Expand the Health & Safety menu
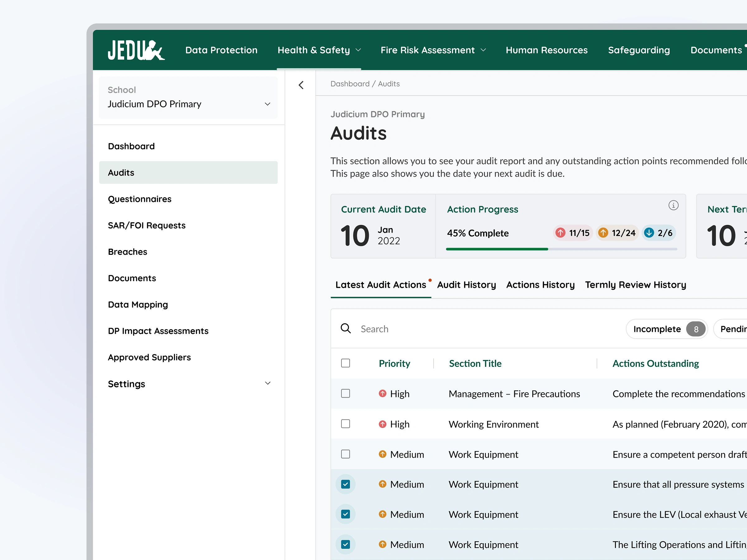This screenshot has height=560, width=747. [319, 50]
